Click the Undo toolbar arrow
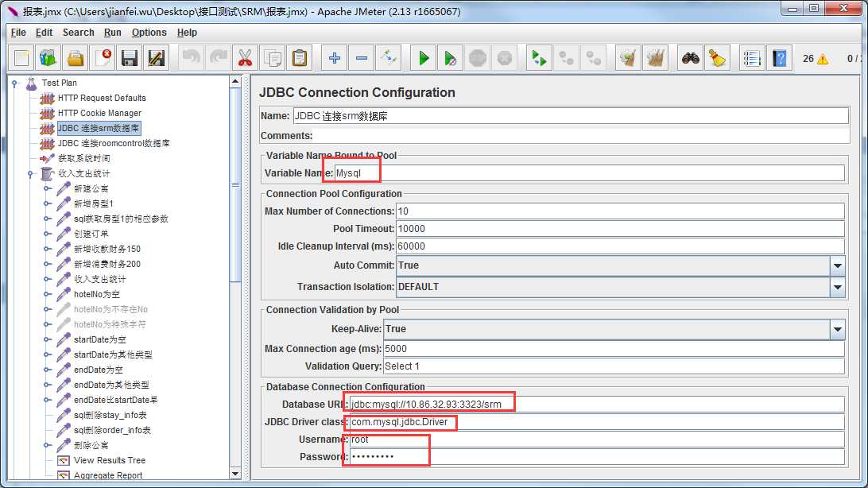 coord(191,58)
